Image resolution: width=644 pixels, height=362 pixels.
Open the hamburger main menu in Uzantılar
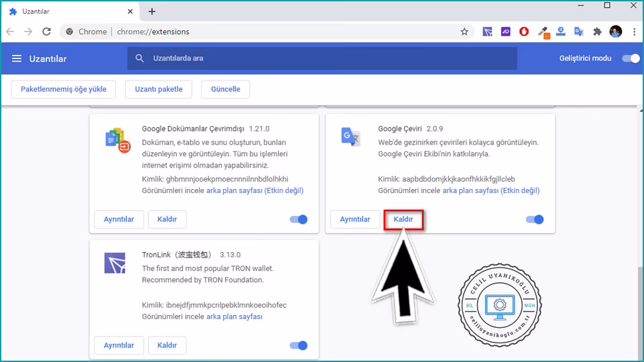tap(16, 59)
